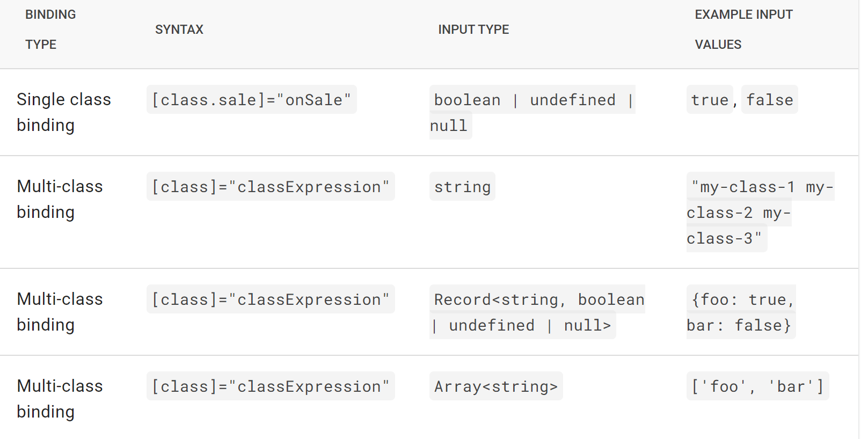The image size is (868, 439).
Task: Click "Multi-class binding" in the string row
Action: click(60, 199)
